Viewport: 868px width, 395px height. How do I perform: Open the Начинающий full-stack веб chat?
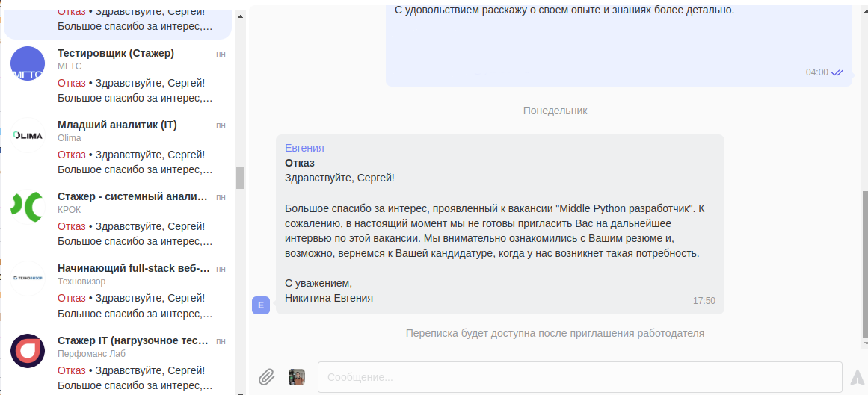click(117, 291)
